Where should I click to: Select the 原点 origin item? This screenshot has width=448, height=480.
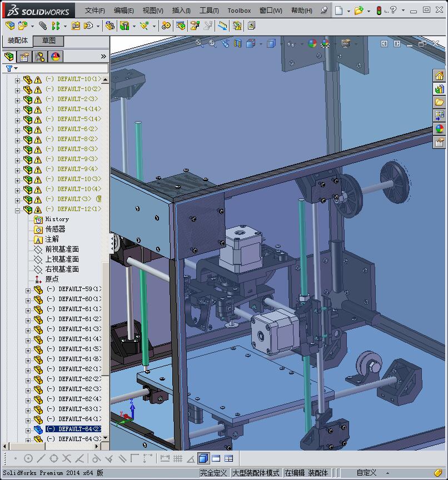pyautogui.click(x=52, y=279)
